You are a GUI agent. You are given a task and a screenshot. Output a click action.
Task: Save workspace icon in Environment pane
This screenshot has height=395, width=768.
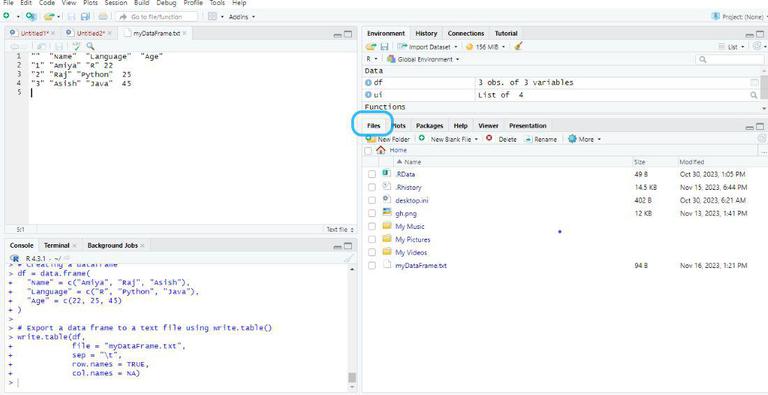384,47
